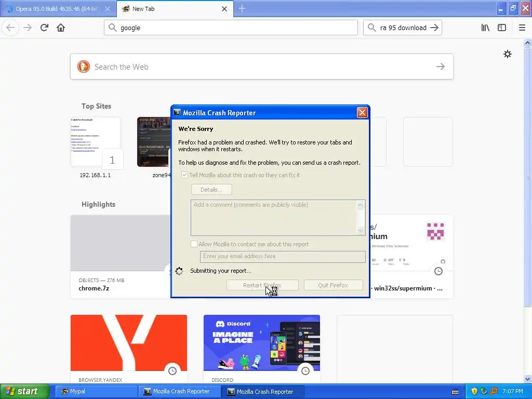Click the search box magnifier icon
The height and width of the screenshot is (399, 532).
tap(372, 28)
